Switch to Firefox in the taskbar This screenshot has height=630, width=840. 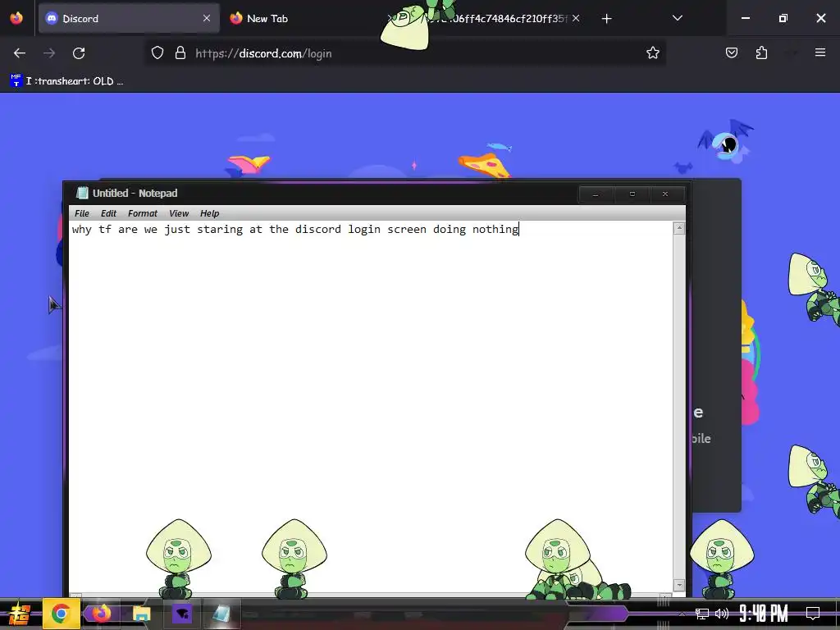pyautogui.click(x=101, y=614)
